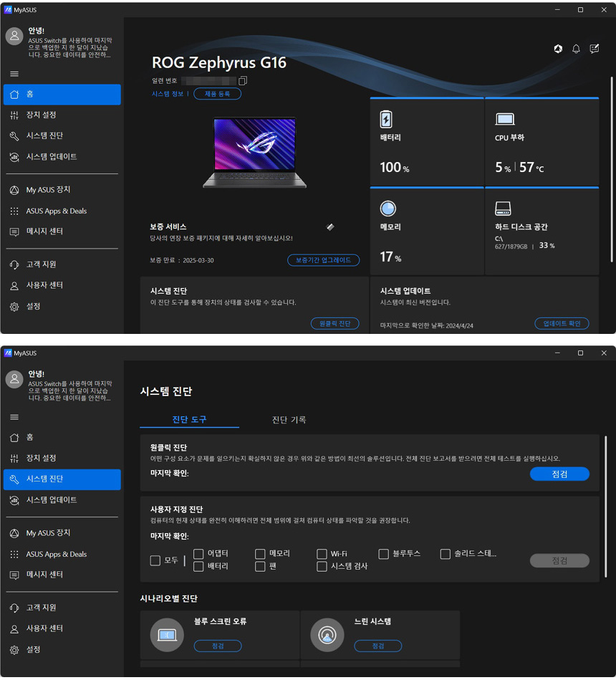Switch to the 진단 기록 tab
616x680 pixels.
click(289, 419)
